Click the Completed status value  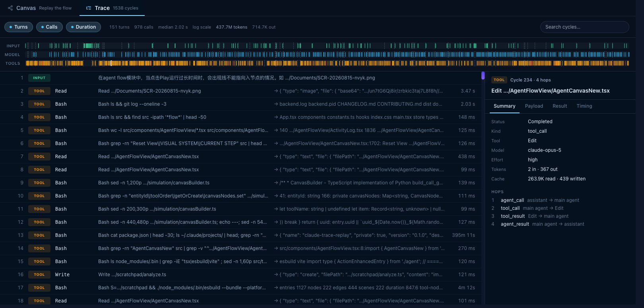point(540,122)
